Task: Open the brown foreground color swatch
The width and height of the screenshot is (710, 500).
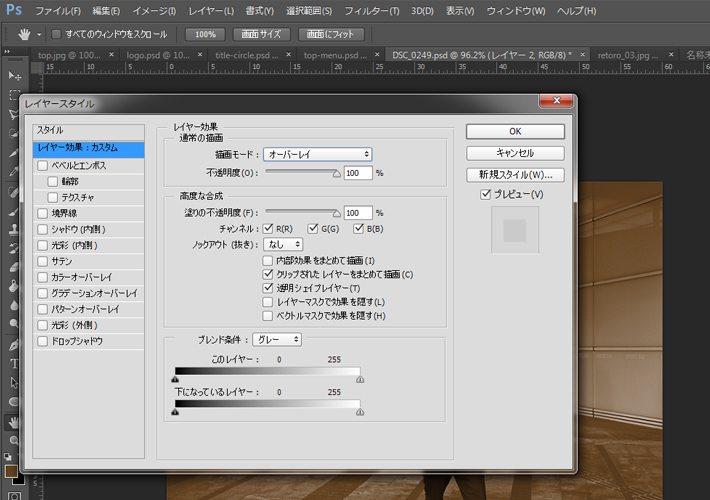Action: [10, 471]
